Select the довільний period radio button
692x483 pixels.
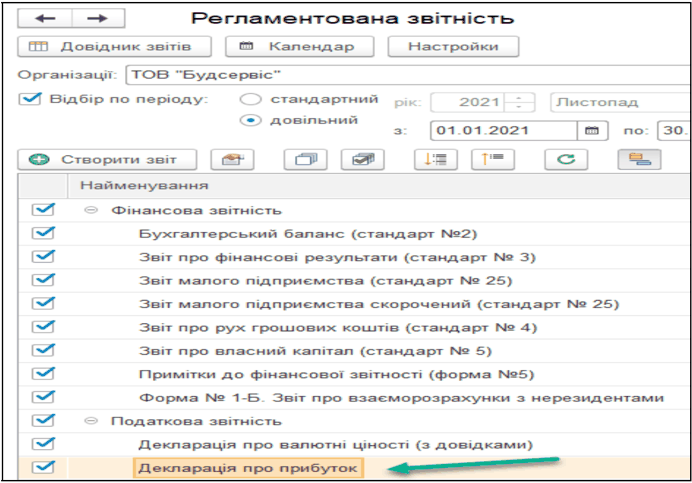(250, 120)
